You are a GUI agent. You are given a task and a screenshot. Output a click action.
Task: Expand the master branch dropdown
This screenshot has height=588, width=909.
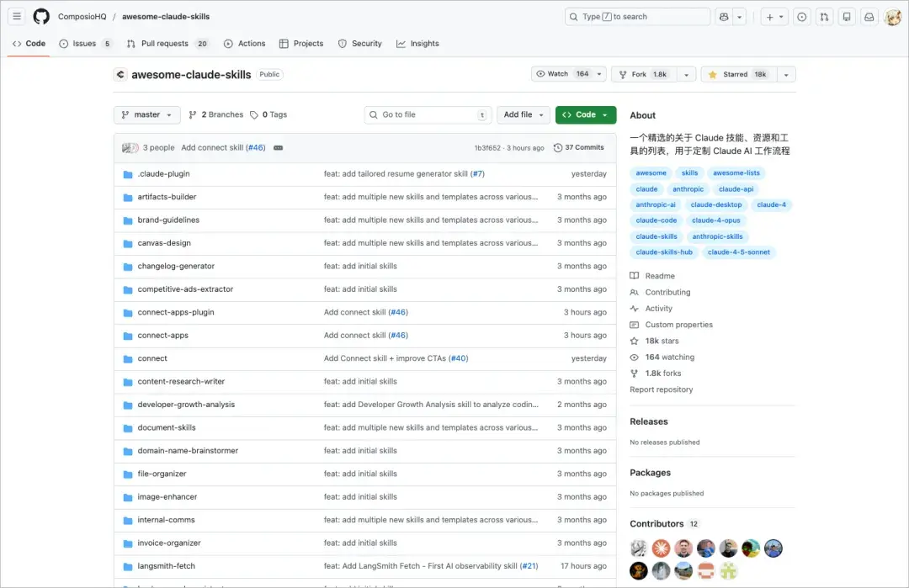pyautogui.click(x=146, y=115)
